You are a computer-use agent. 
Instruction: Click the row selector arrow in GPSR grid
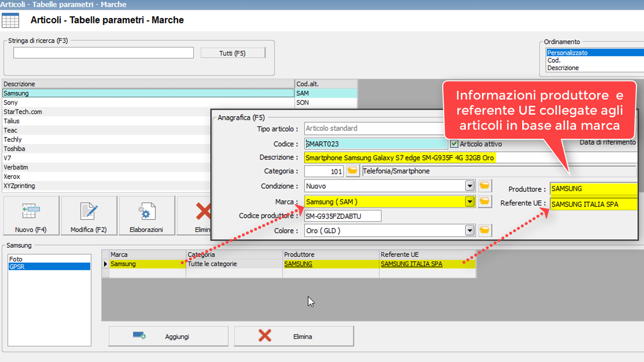tap(106, 264)
